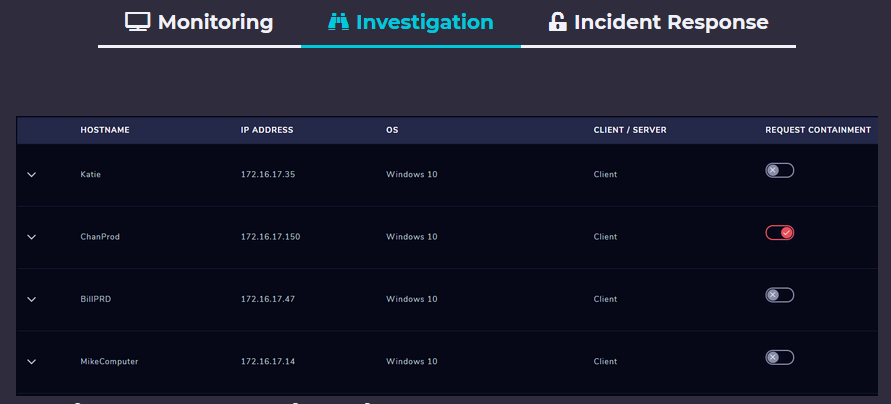891x404 pixels.
Task: Click the monitor icon beside Monitoring
Action: pos(137,21)
